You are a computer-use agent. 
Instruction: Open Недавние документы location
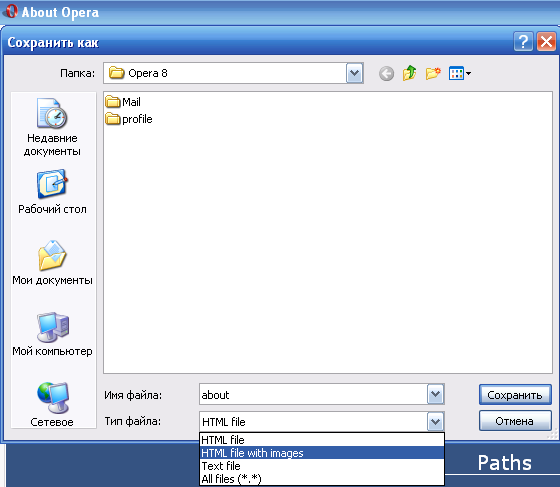52,127
